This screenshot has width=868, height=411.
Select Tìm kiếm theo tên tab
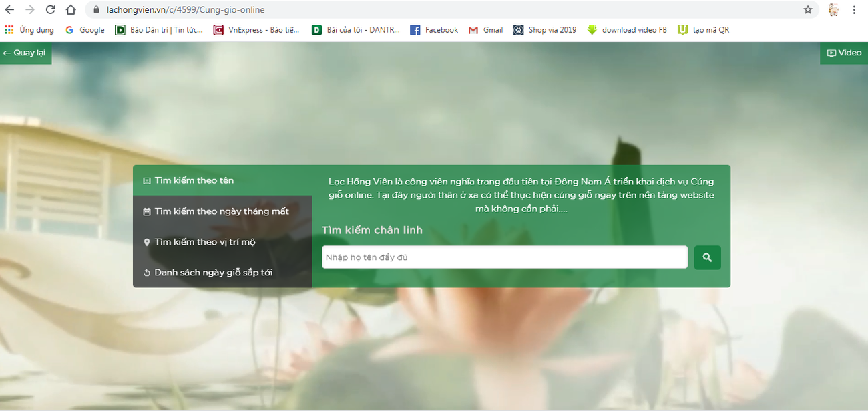222,180
